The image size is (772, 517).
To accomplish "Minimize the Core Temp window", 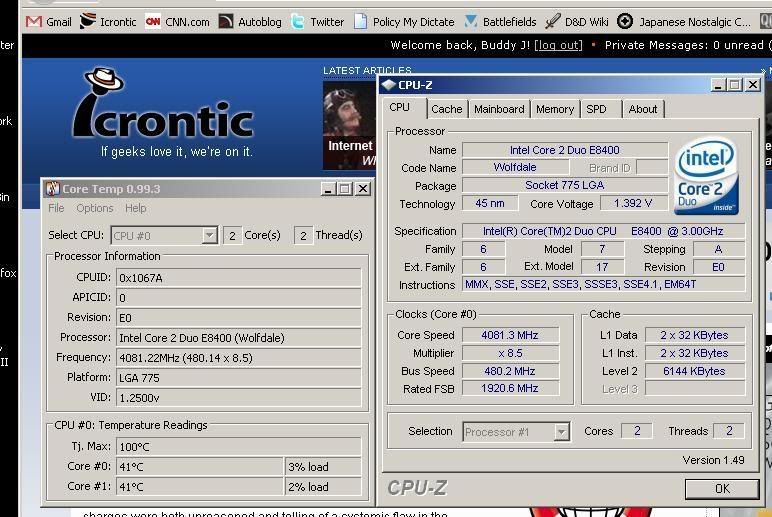I will point(328,189).
